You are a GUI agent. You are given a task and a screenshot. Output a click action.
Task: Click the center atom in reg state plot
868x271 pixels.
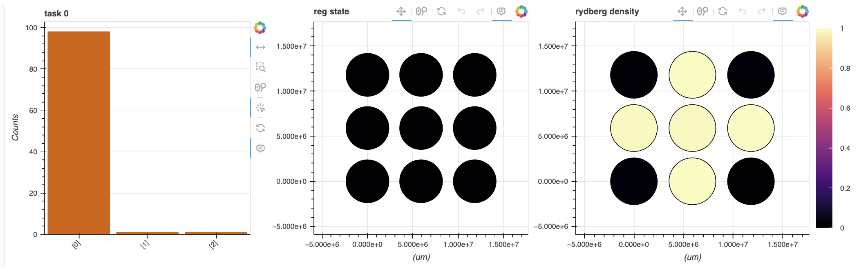pyautogui.click(x=421, y=128)
